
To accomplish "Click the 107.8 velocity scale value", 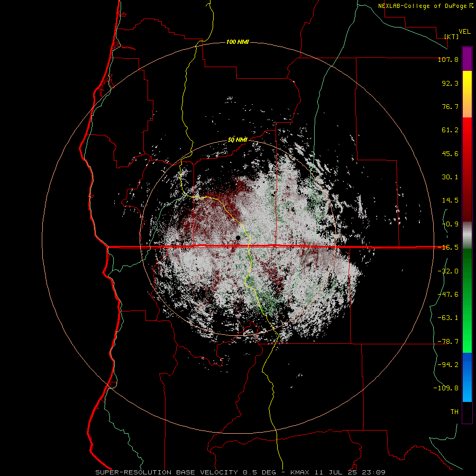I will coord(448,59).
